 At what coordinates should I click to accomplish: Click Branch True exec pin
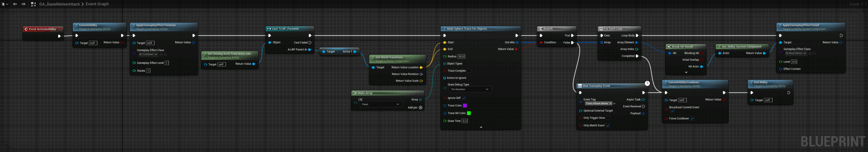point(572,36)
